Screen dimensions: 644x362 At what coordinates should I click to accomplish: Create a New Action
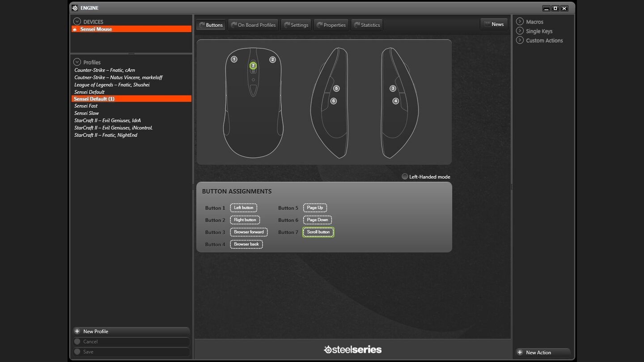pyautogui.click(x=543, y=352)
